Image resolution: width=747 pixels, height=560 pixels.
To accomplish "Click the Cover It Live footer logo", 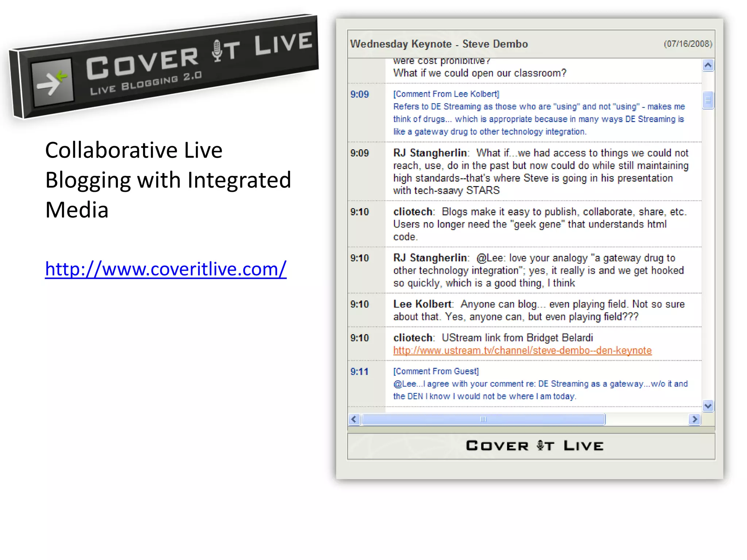I will point(534,446).
